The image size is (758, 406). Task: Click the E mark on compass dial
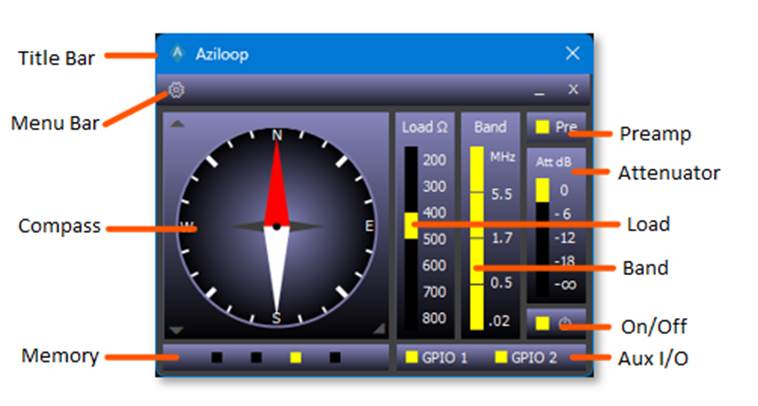368,226
